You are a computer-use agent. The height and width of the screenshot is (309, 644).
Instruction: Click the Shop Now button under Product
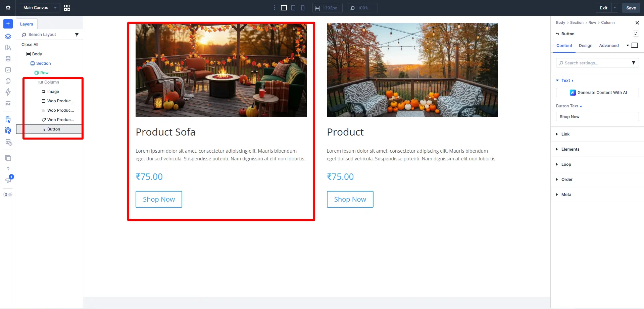click(x=350, y=199)
